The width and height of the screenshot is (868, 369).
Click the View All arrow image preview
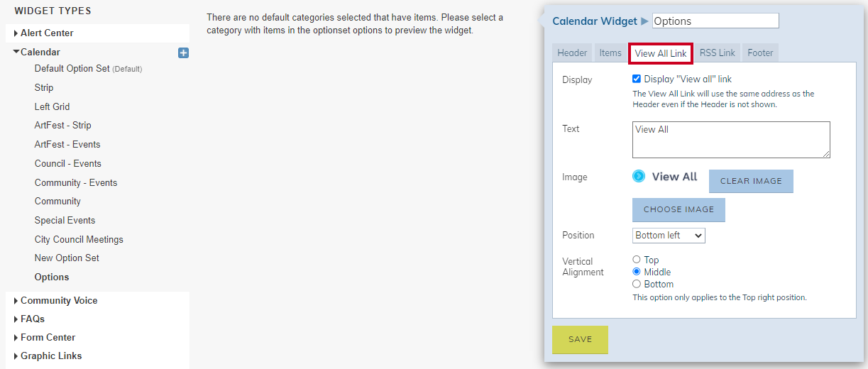point(665,177)
